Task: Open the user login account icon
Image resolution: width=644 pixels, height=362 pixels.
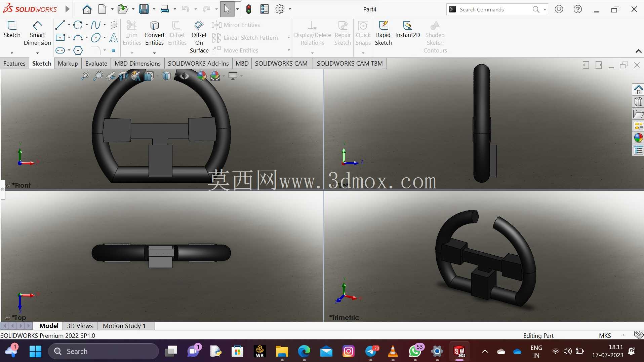Action: pyautogui.click(x=559, y=9)
